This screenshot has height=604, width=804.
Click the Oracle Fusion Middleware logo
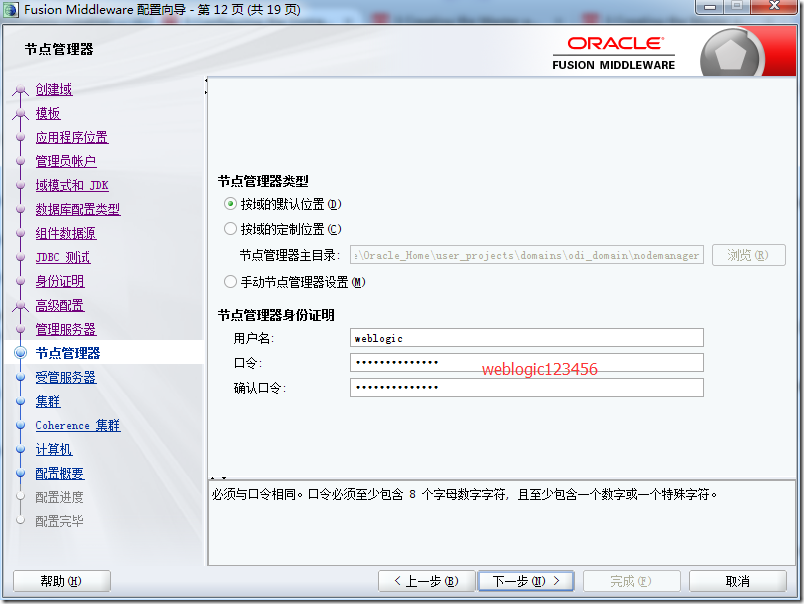[x=614, y=53]
